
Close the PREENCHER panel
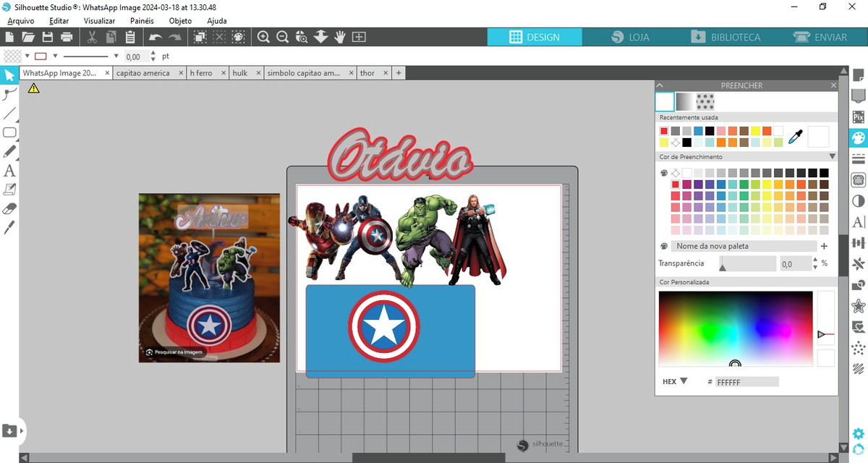tap(833, 85)
